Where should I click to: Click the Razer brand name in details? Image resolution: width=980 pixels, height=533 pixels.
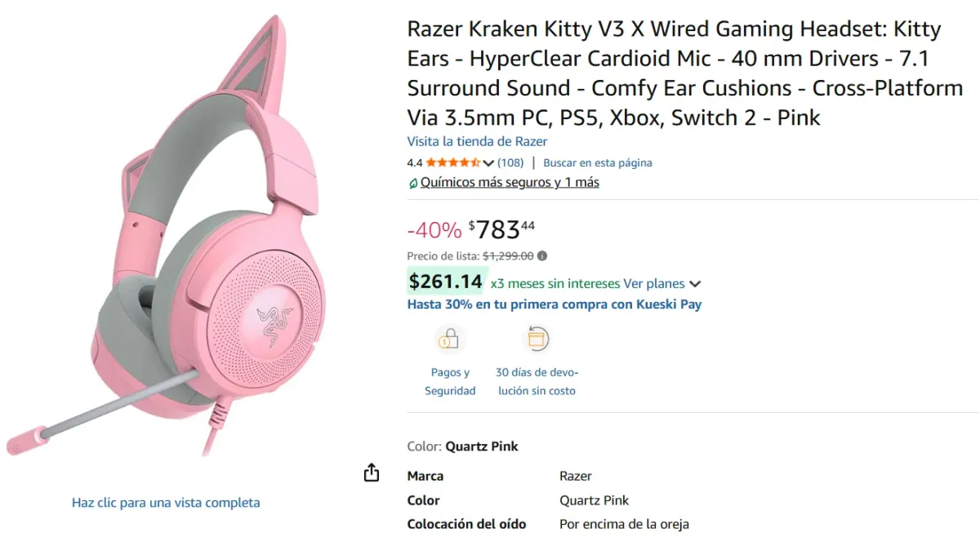(575, 475)
